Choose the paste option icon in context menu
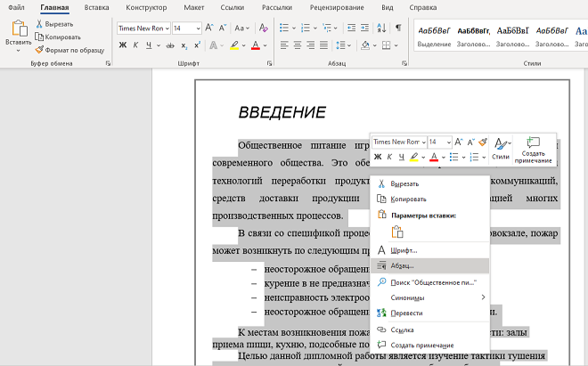588x366 pixels. pyautogui.click(x=397, y=232)
